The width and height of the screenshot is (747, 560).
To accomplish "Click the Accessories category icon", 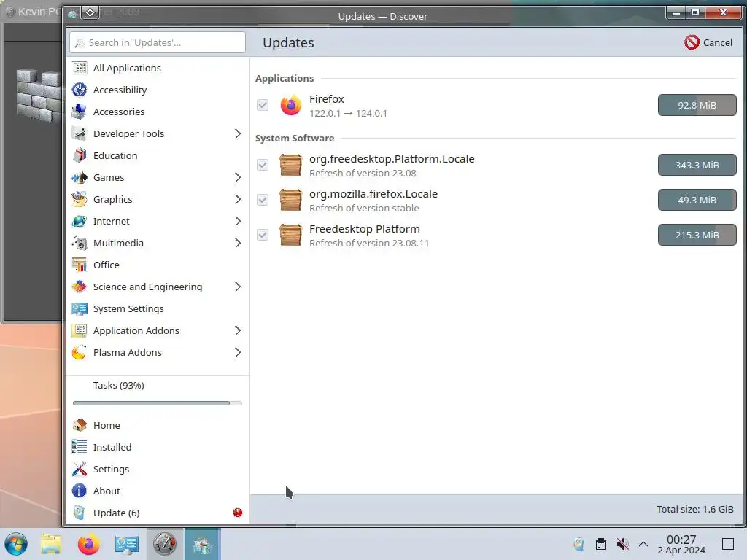I will coord(79,112).
